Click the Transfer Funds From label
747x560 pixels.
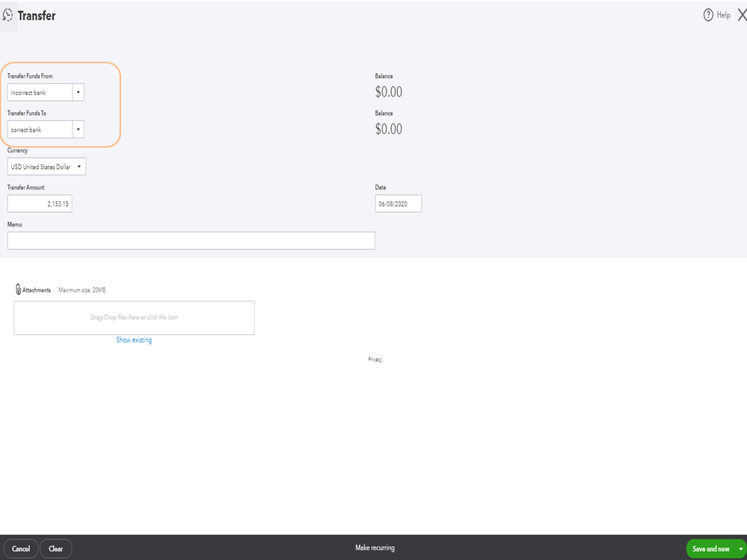tap(30, 76)
